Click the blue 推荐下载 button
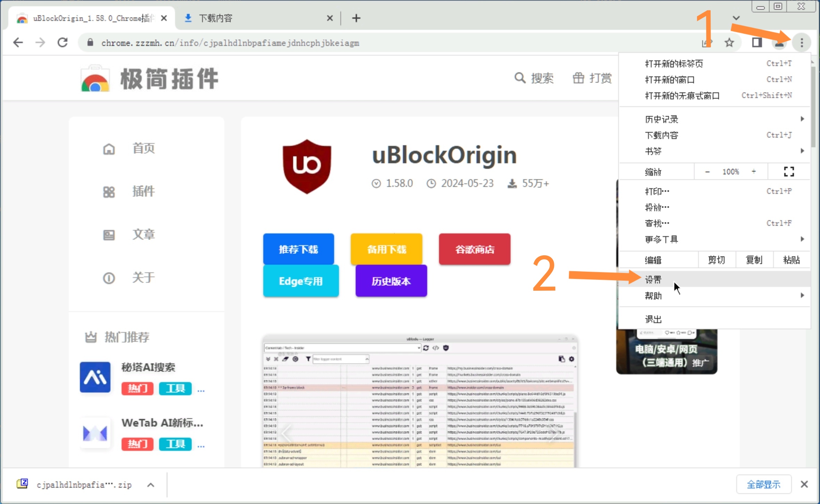The image size is (820, 504). 298,249
